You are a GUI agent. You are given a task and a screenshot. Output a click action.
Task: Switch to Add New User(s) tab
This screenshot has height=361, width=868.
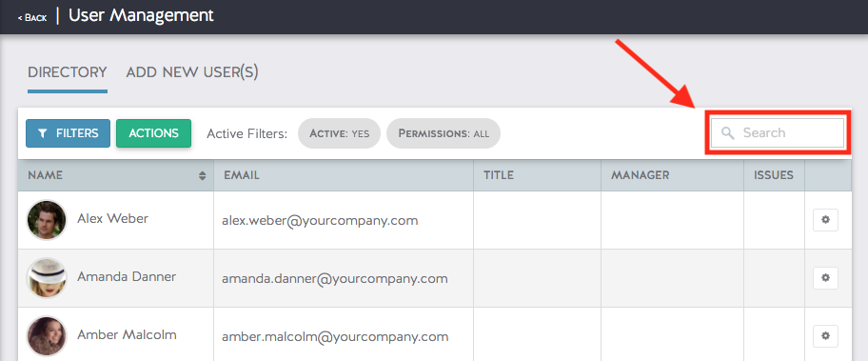coord(192,72)
